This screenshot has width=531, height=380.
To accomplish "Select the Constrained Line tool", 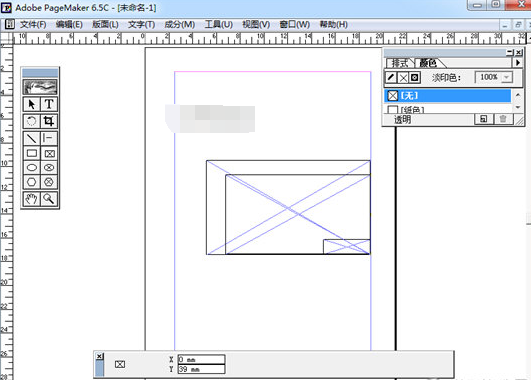I will tap(49, 138).
